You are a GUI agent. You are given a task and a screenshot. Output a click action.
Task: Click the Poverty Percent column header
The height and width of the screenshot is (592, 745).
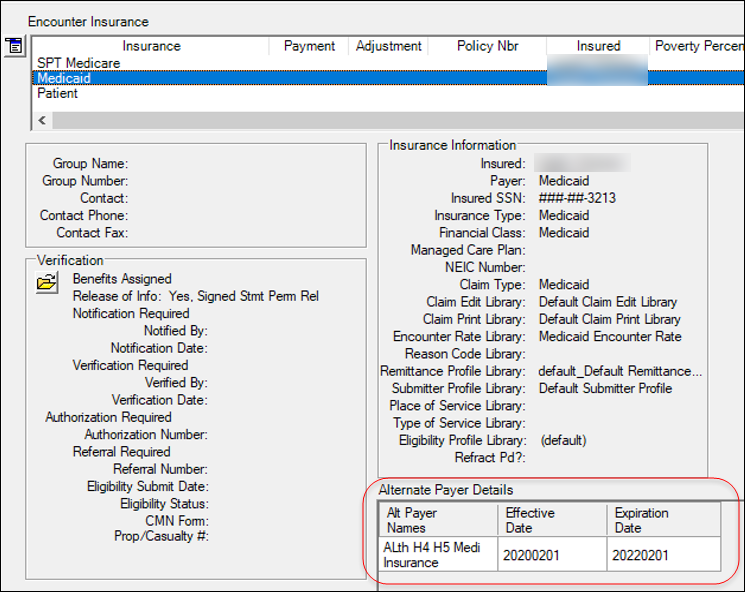point(697,46)
